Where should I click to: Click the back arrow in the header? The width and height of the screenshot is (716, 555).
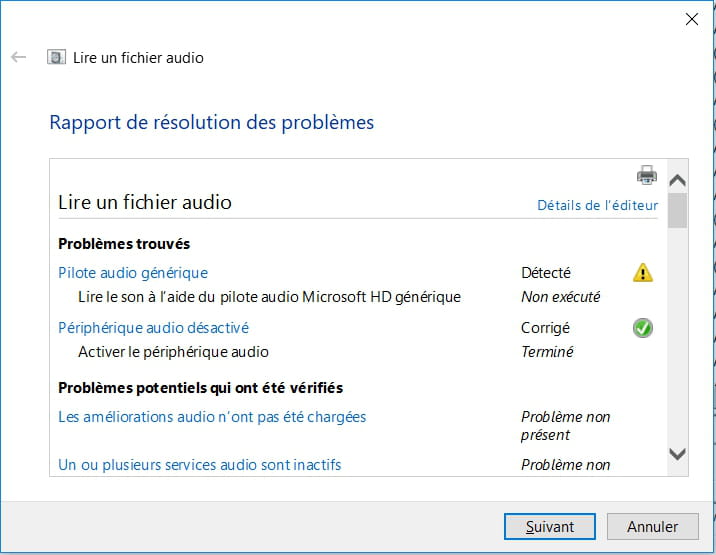(18, 57)
